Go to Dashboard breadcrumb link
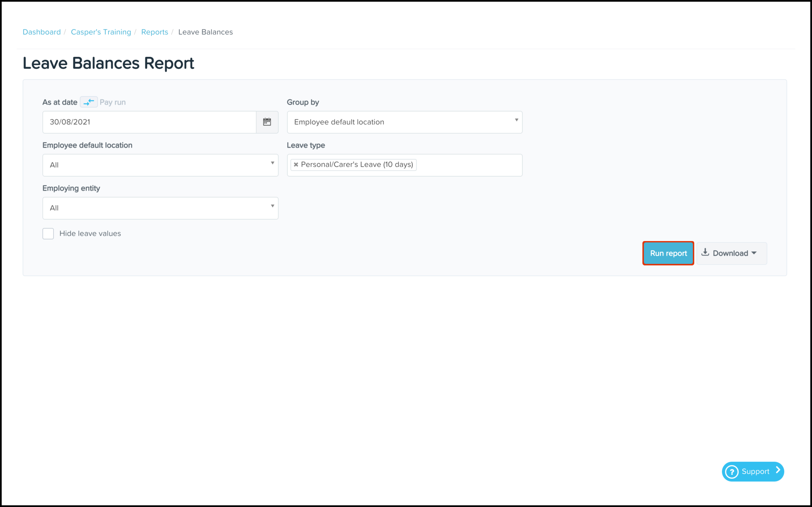Screen dimensions: 812x507 tap(42, 32)
